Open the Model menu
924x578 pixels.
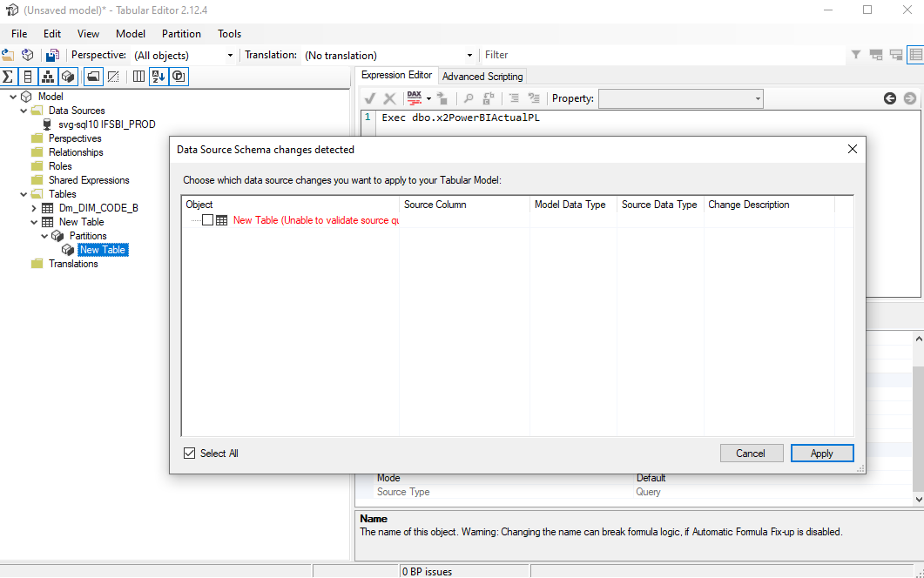point(130,34)
